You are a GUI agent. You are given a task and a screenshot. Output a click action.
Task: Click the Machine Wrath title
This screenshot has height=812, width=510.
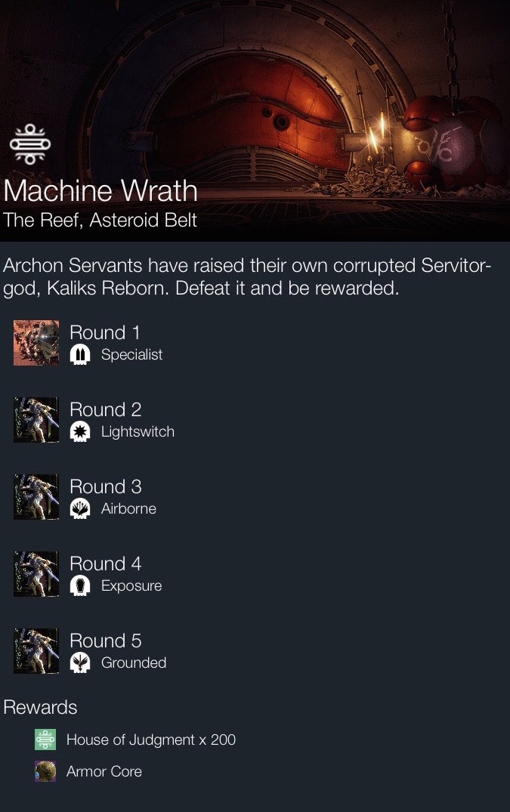point(100,190)
